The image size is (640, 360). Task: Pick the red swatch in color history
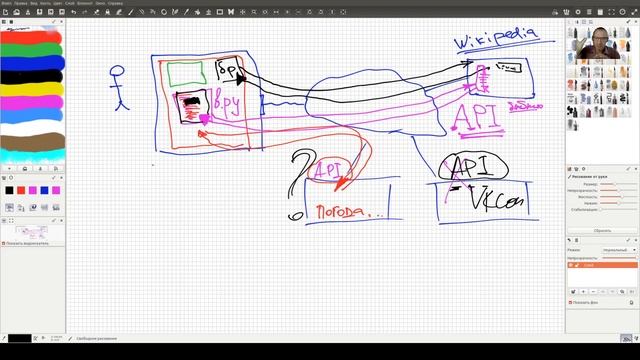coord(21,190)
